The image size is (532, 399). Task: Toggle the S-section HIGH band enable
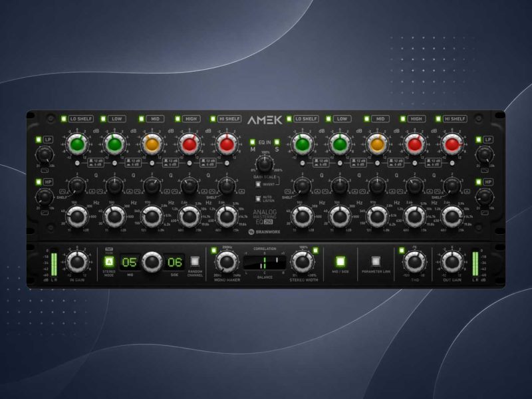[403, 119]
